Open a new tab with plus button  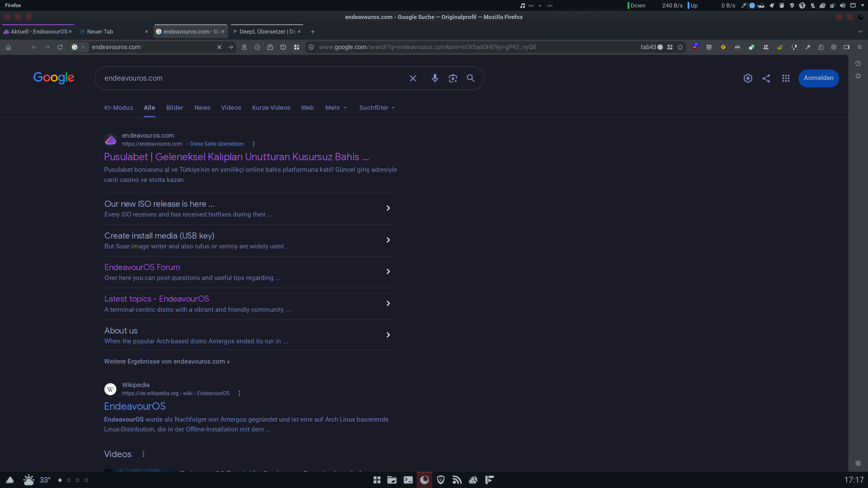point(313,32)
